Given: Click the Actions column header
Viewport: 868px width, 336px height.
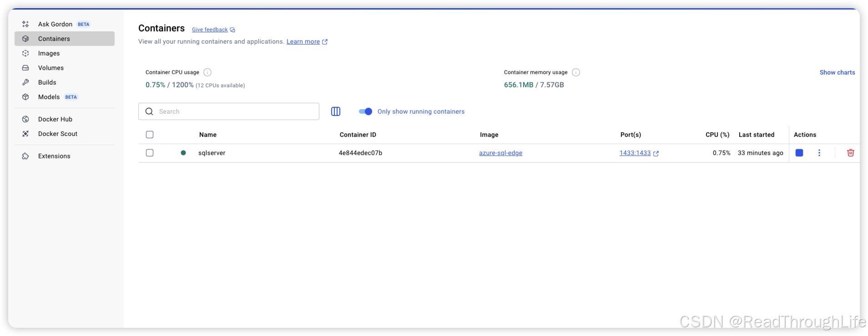Looking at the screenshot, I should [805, 135].
